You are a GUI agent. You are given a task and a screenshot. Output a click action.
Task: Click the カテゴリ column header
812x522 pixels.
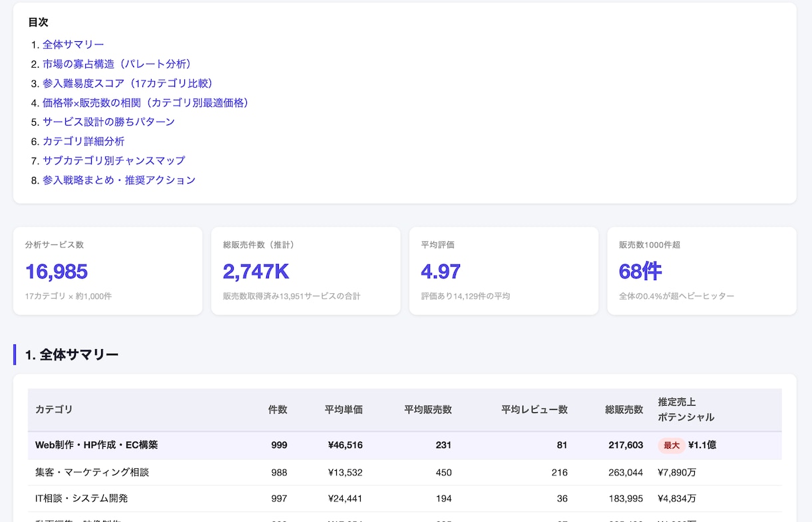(x=54, y=410)
